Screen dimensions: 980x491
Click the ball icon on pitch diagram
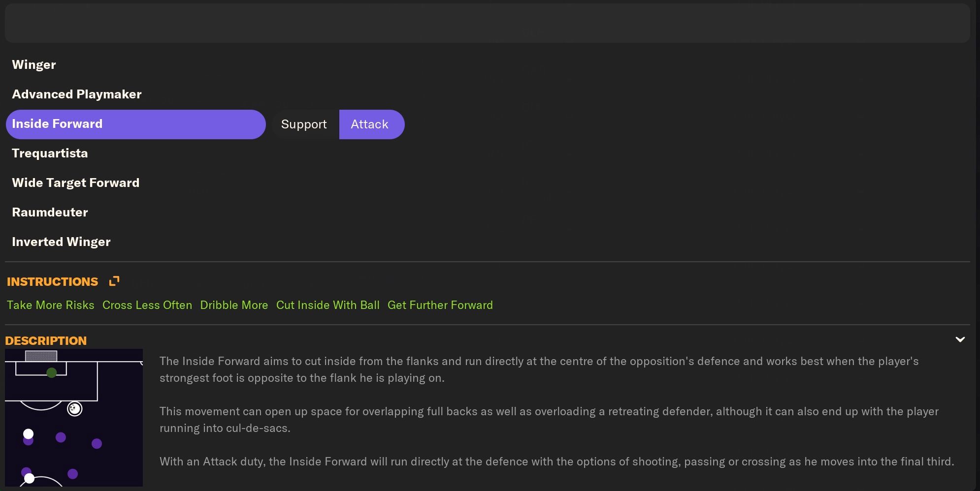coord(74,409)
